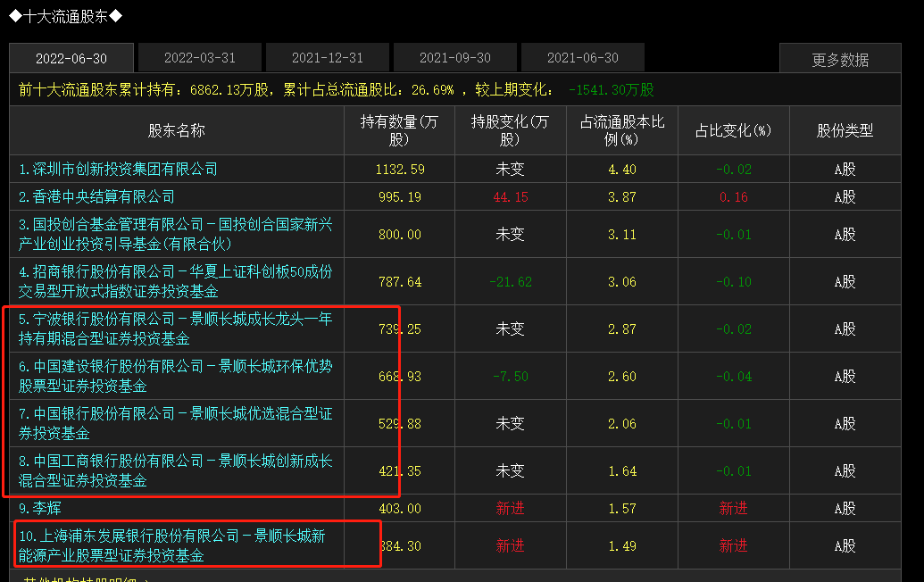Click 中国建设银行 景顺长城环保优势 fund link

pyautogui.click(x=175, y=376)
